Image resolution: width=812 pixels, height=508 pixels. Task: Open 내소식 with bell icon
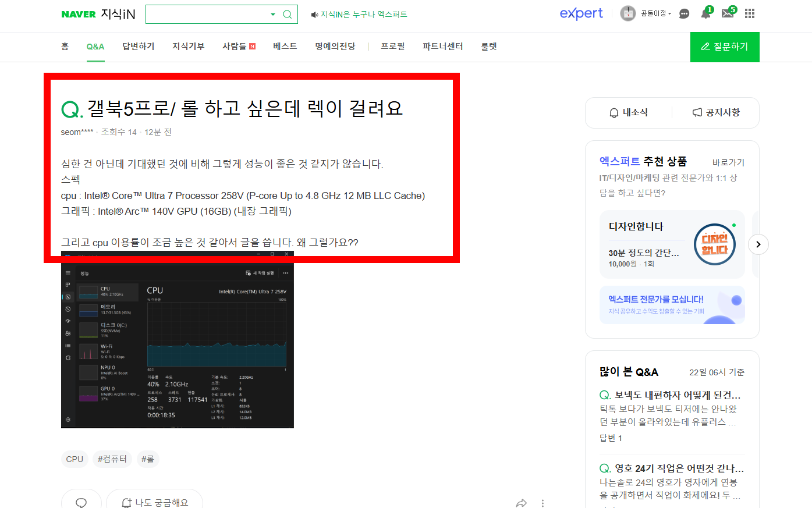click(629, 113)
